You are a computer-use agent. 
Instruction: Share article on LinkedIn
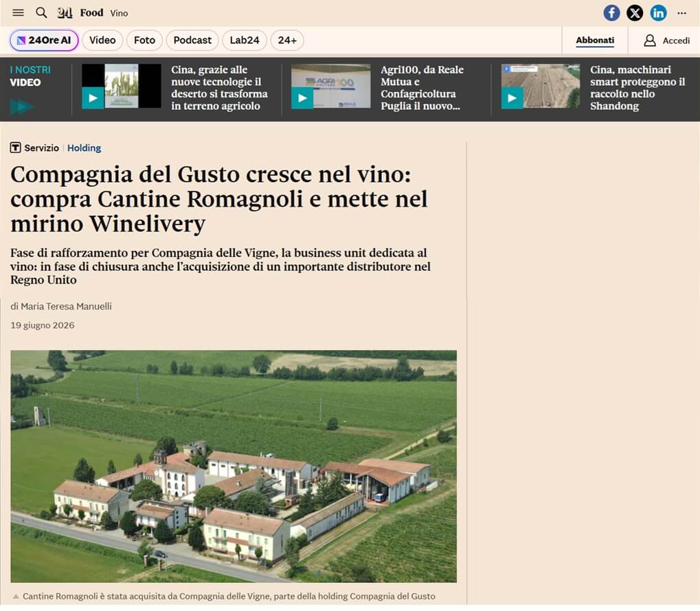(658, 12)
